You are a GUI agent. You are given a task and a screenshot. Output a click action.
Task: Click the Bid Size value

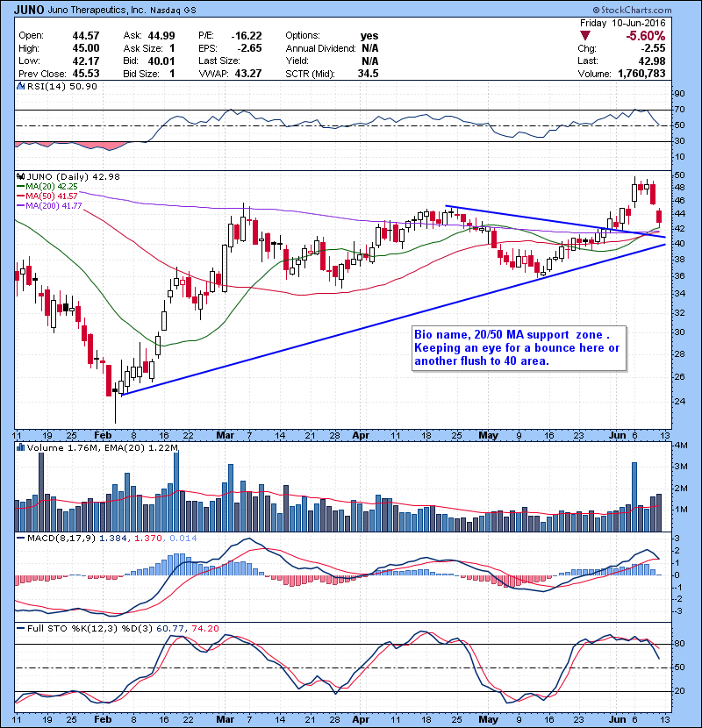[172, 74]
